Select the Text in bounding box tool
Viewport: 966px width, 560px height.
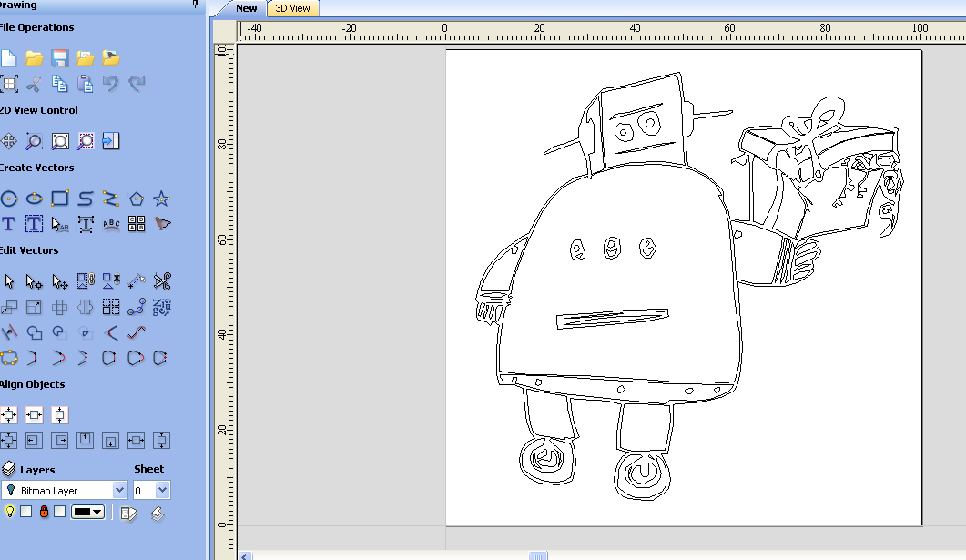click(34, 224)
